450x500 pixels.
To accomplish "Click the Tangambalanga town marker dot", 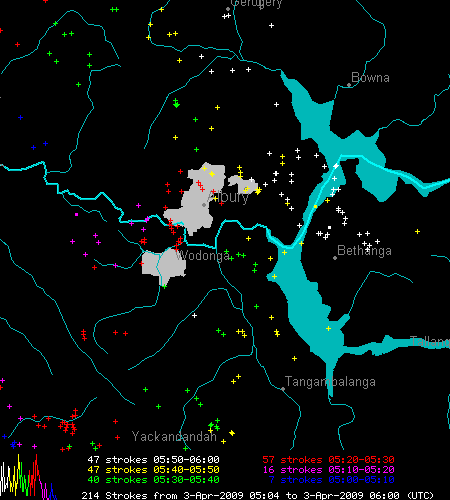I will [x=283, y=389].
